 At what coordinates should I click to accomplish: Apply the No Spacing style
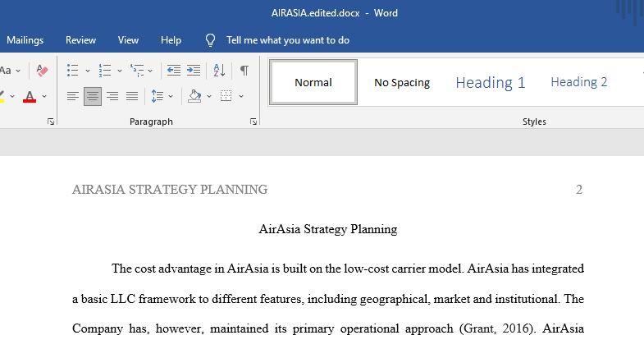tap(402, 83)
